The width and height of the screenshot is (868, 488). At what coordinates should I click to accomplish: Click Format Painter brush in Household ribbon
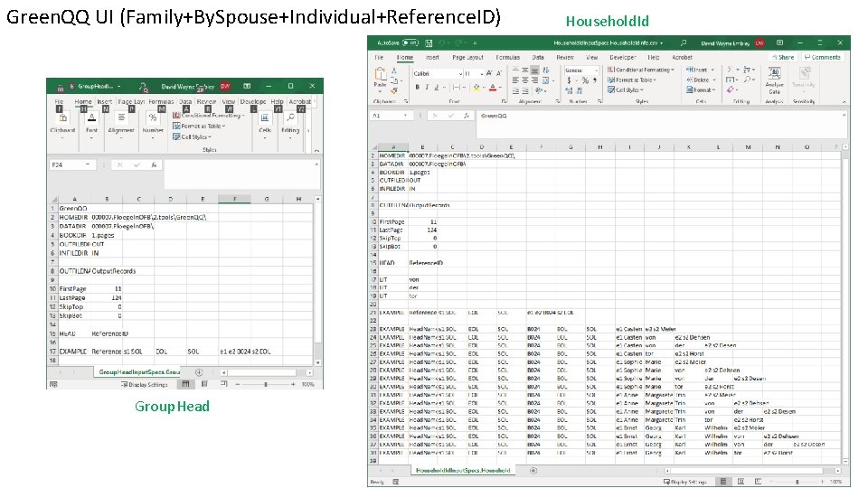pos(394,90)
